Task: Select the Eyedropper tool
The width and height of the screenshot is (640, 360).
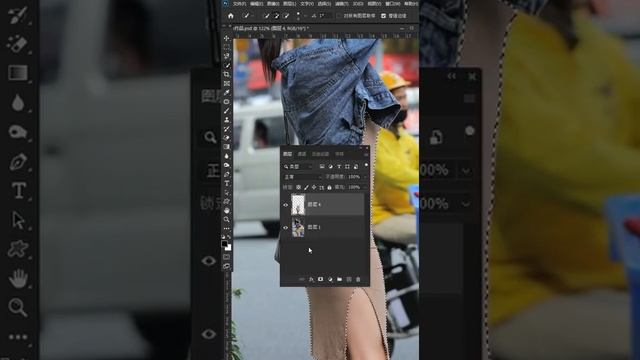Action: [227, 93]
